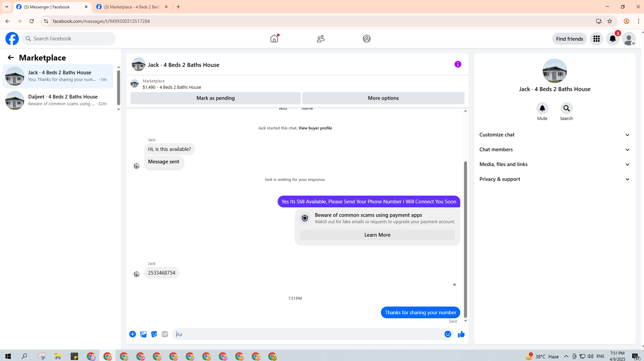Attach a file with the photo icon
The width and height of the screenshot is (644, 361).
click(143, 334)
